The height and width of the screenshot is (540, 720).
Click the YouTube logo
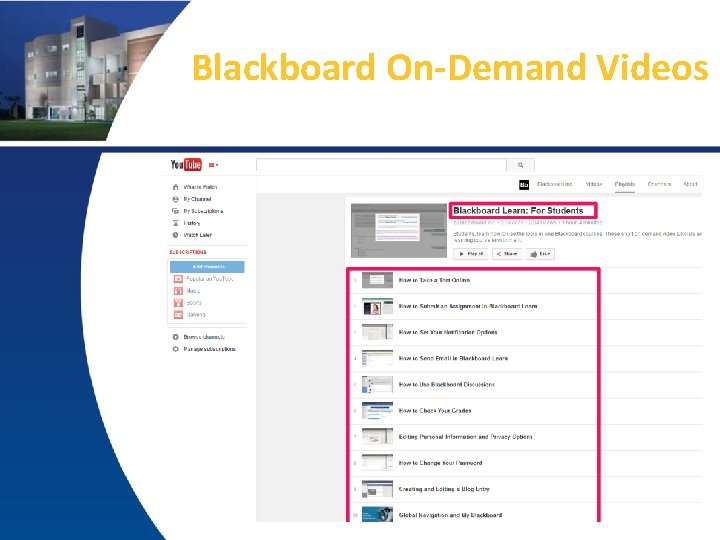click(x=186, y=164)
